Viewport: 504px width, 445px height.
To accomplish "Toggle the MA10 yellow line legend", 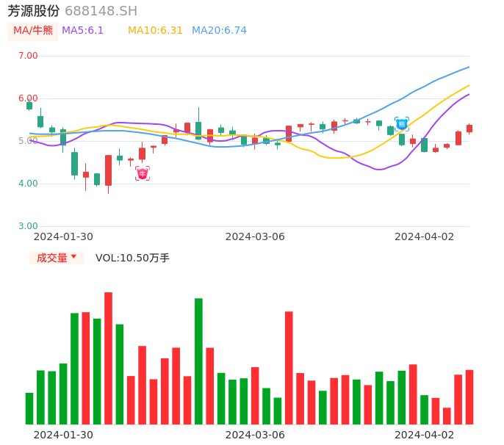I will pyautogui.click(x=155, y=31).
